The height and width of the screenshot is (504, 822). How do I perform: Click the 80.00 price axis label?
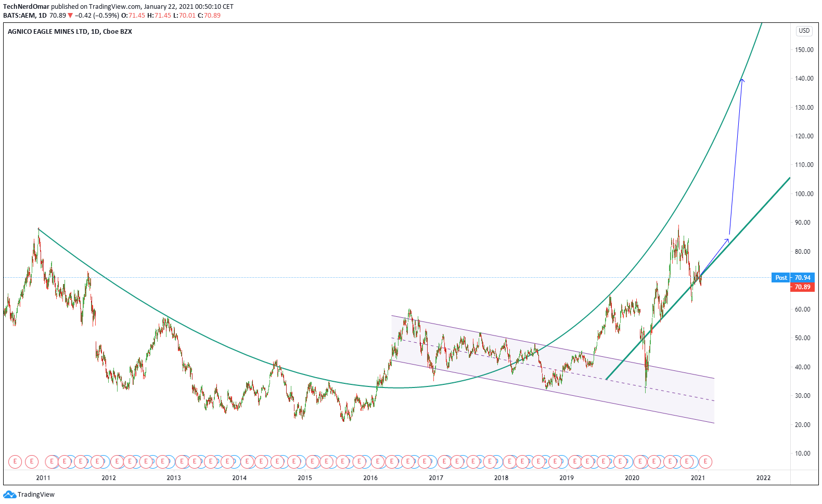803,252
